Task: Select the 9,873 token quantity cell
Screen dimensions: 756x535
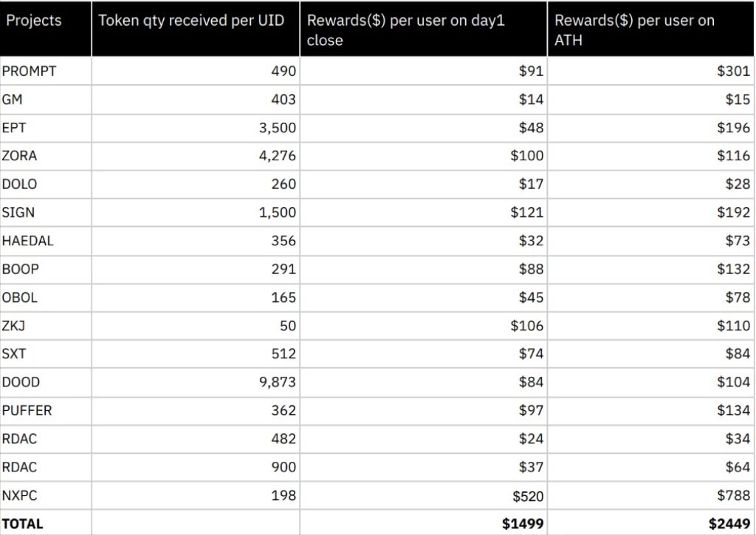Action: tap(278, 382)
